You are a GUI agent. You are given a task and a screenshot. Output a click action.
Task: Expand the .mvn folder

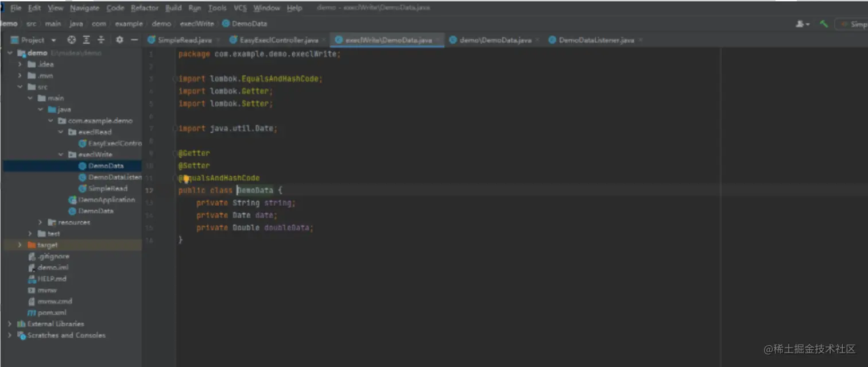point(20,75)
